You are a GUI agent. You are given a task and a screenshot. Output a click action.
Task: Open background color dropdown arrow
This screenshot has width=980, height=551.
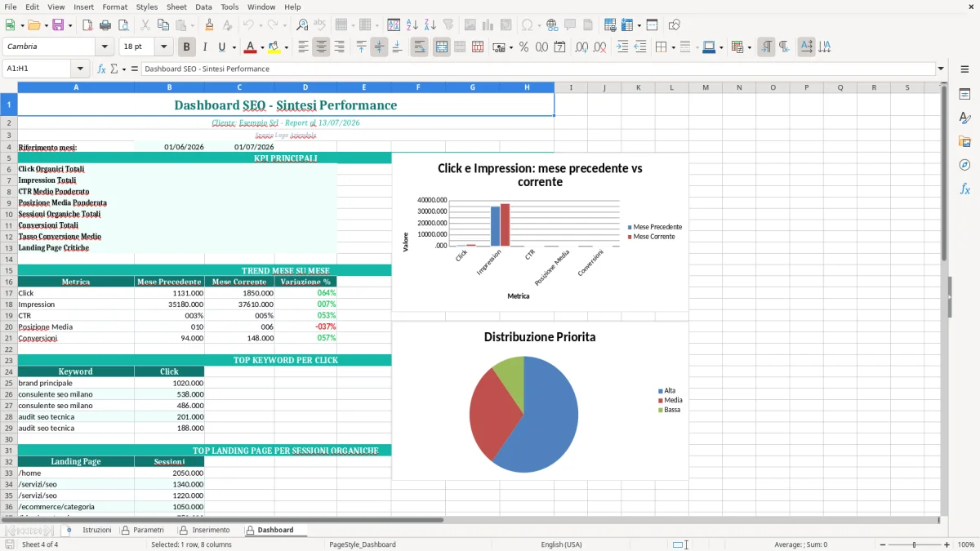[286, 47]
